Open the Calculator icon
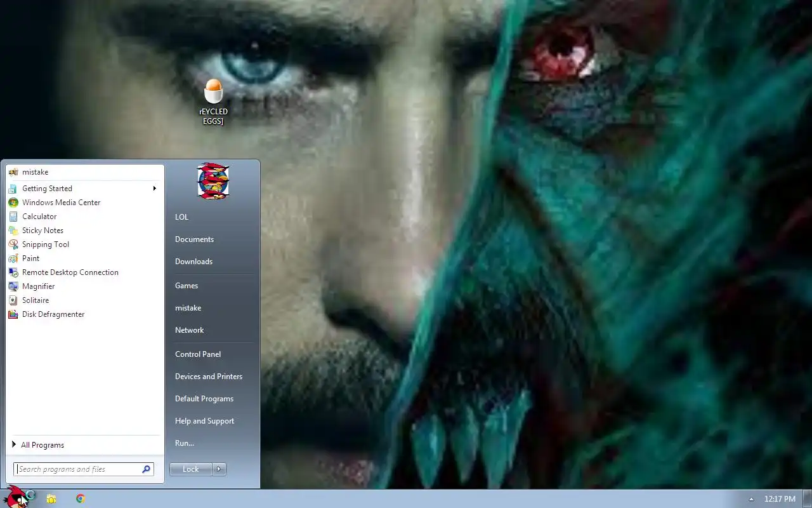Viewport: 812px width, 508px height. point(13,217)
